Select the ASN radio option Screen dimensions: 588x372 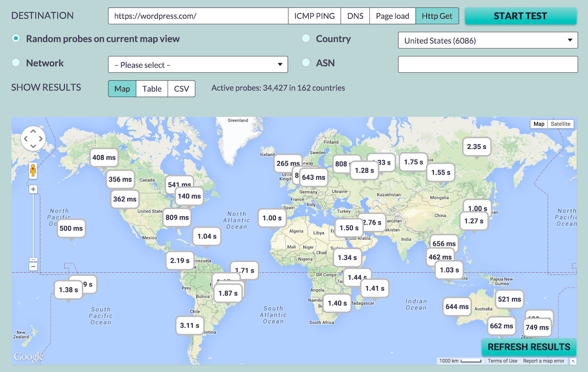306,63
